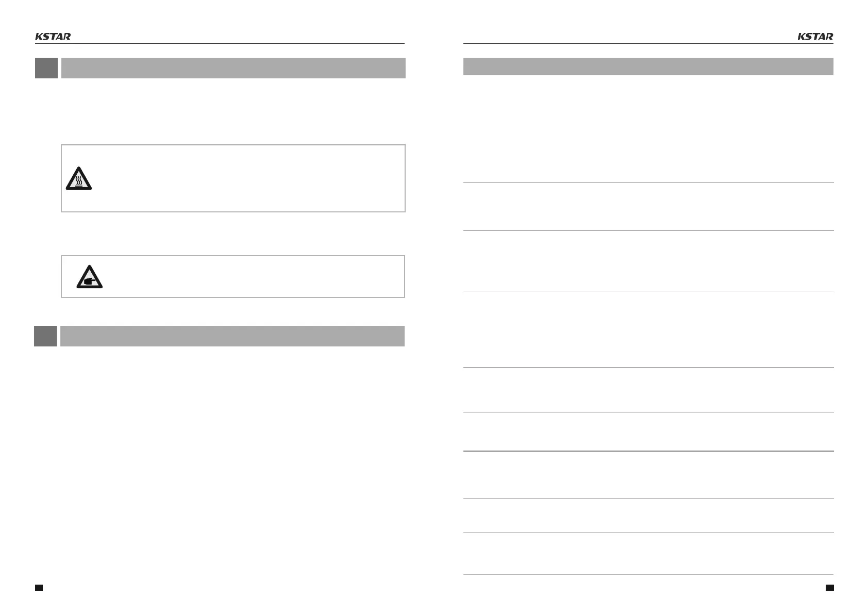The image size is (868, 614).
Task: Select the dark gray section number box in lower left page
Action: point(45,336)
